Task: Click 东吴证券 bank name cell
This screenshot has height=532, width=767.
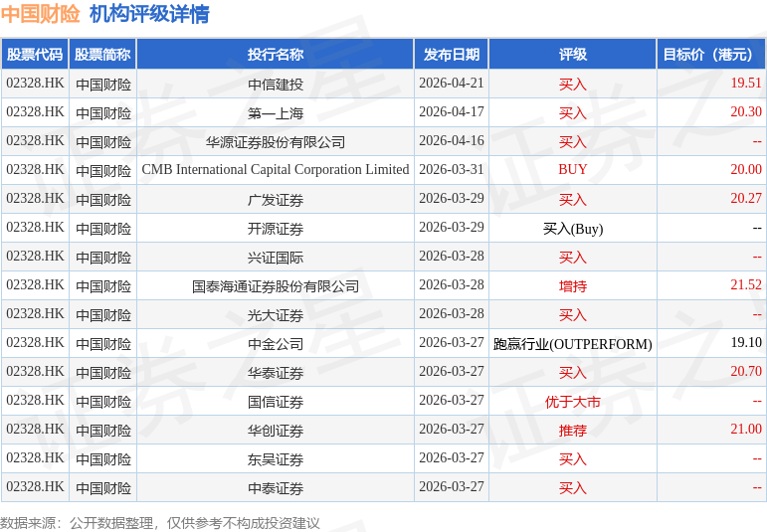Action: [276, 459]
